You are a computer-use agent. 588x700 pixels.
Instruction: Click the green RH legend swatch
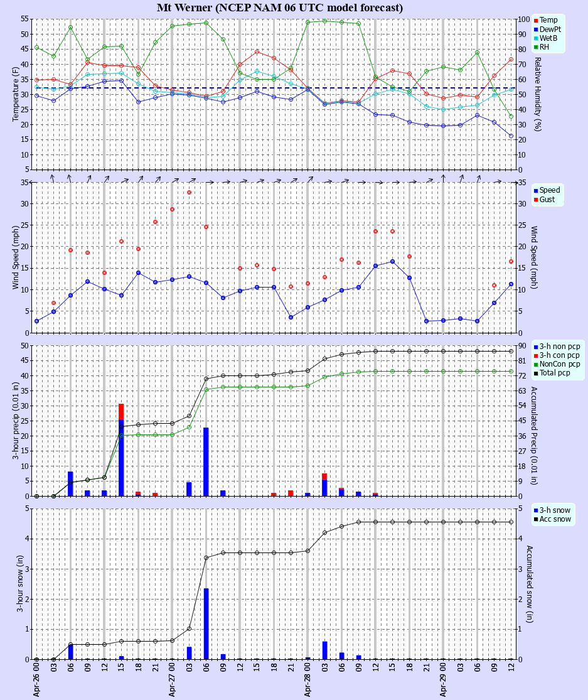click(536, 47)
